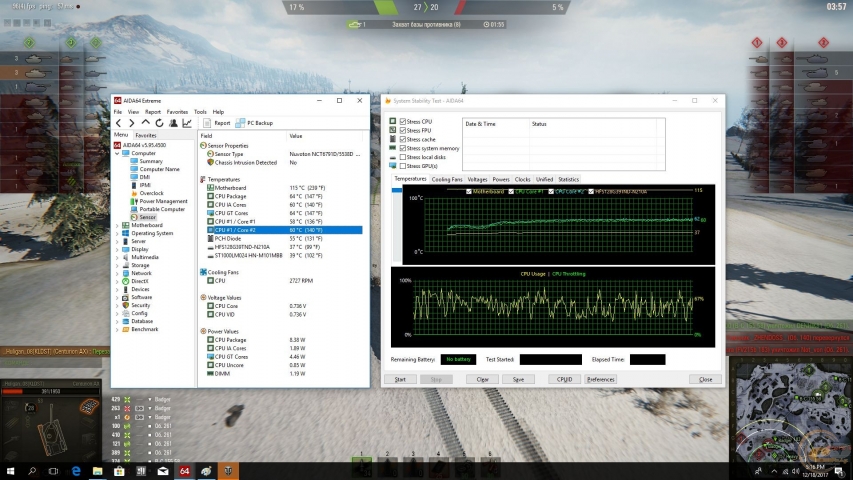The height and width of the screenshot is (480, 853).
Task: Click the Up level arrow in AIDA64 toolbar
Action: tap(145, 123)
